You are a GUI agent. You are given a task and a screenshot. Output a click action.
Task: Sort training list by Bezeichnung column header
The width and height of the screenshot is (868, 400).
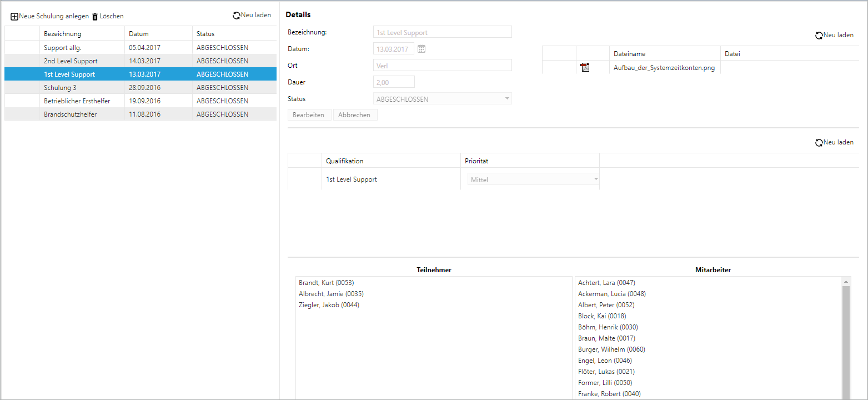82,34
